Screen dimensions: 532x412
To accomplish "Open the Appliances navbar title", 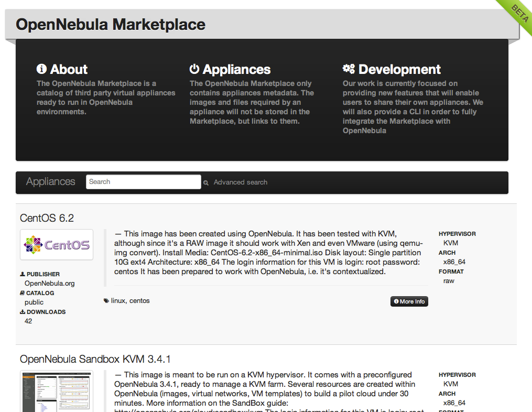I will pos(50,181).
